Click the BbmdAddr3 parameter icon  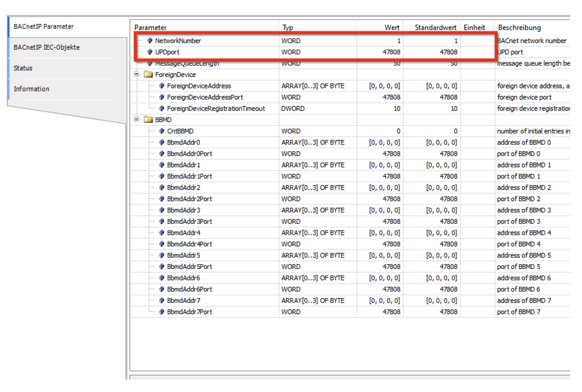[162, 210]
